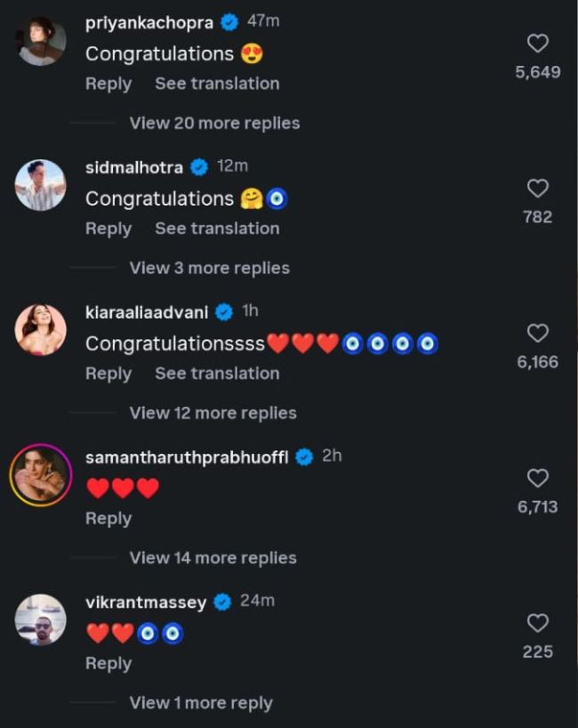The image size is (578, 728).
Task: Open vikrantmassey's profile avatar
Action: coord(41,619)
